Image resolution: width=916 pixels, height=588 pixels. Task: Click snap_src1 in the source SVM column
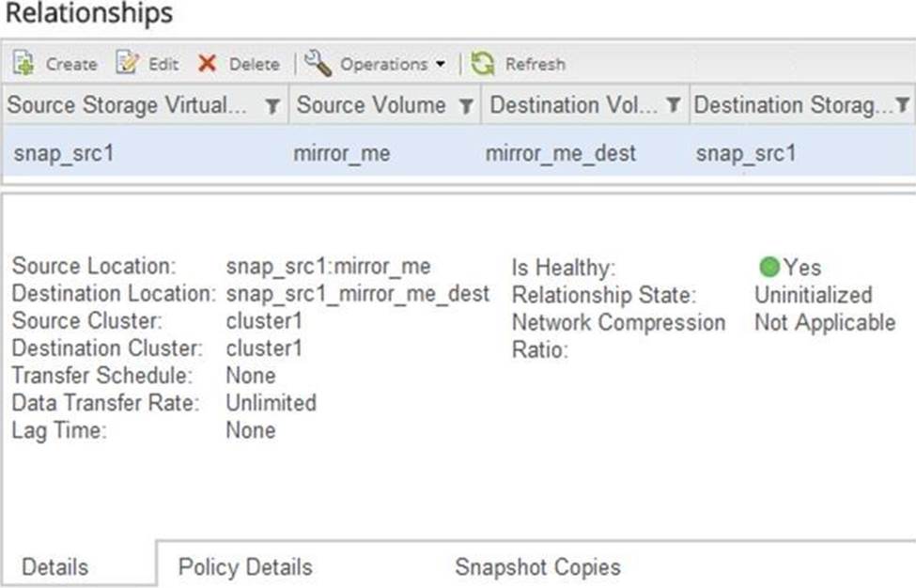click(64, 152)
